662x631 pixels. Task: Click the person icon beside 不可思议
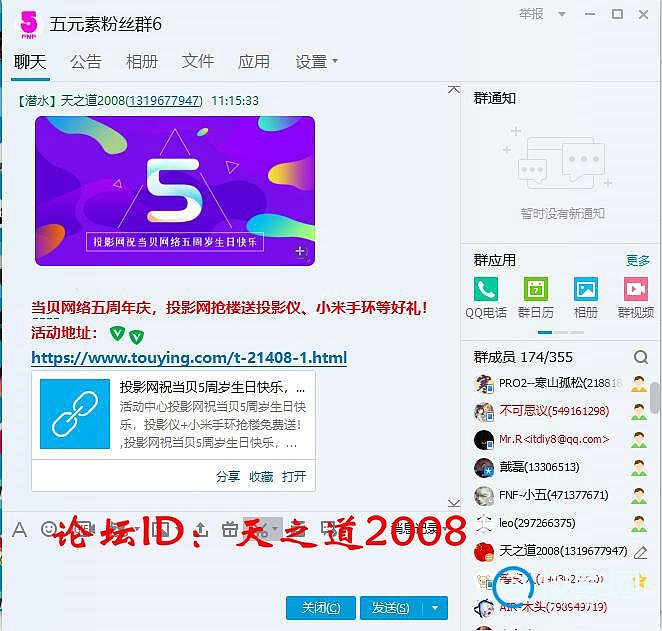pos(639,412)
